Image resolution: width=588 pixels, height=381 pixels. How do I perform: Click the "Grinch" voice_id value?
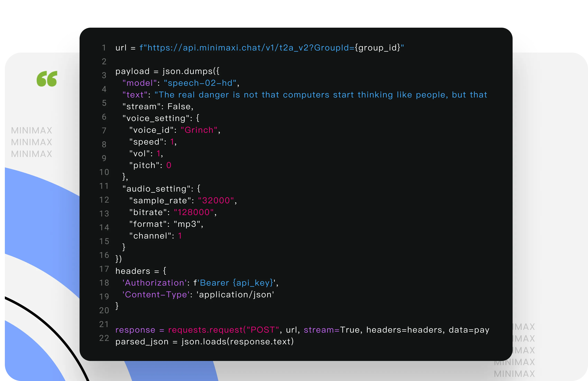tap(199, 130)
